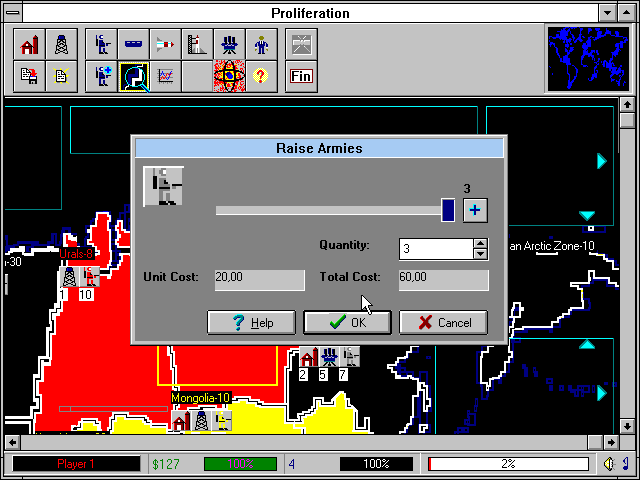The width and height of the screenshot is (640, 480).
Task: Click the Total Cost field showing 60,00
Action: [444, 280]
